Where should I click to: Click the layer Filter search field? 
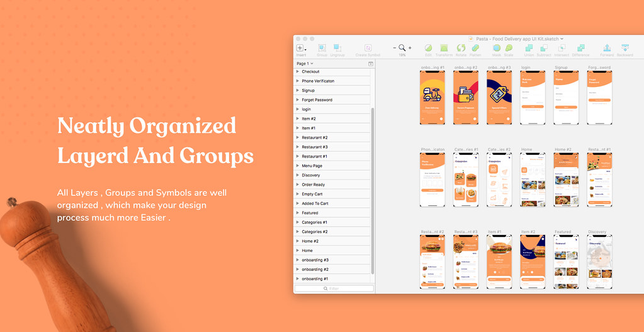tap(332, 288)
